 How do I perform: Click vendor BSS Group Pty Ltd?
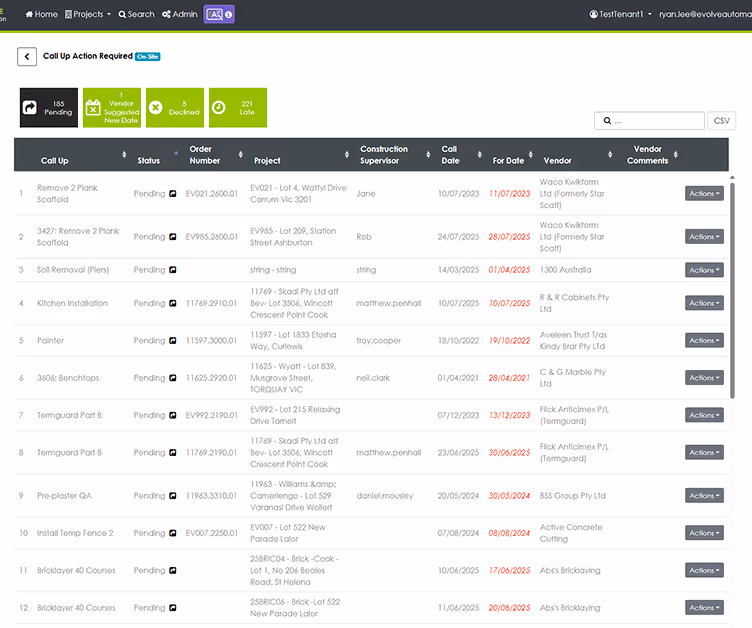573,496
